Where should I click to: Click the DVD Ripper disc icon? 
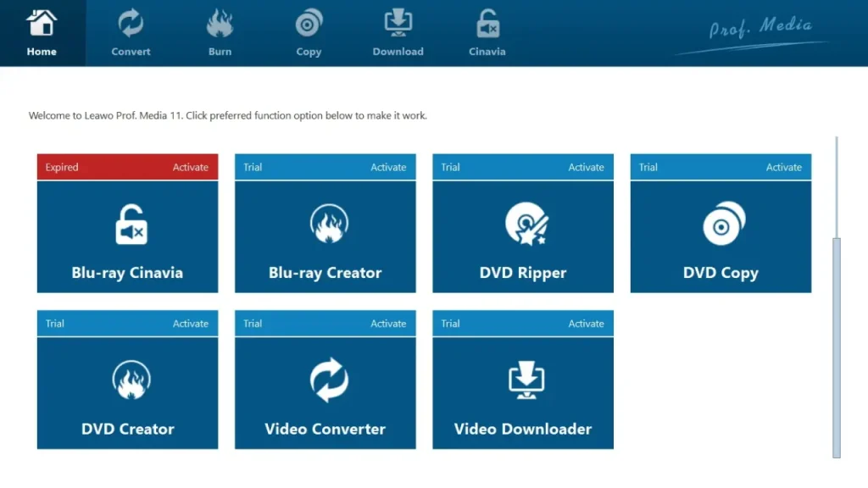(526, 224)
